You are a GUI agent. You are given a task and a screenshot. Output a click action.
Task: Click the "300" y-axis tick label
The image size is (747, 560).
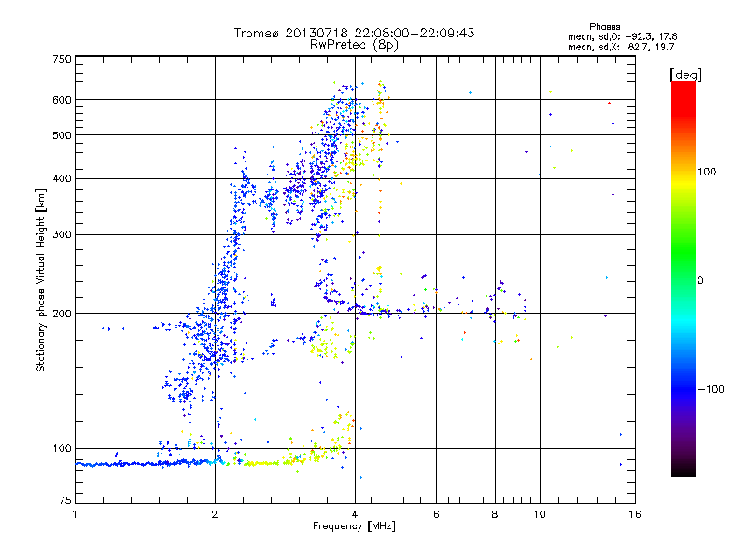[x=63, y=235]
